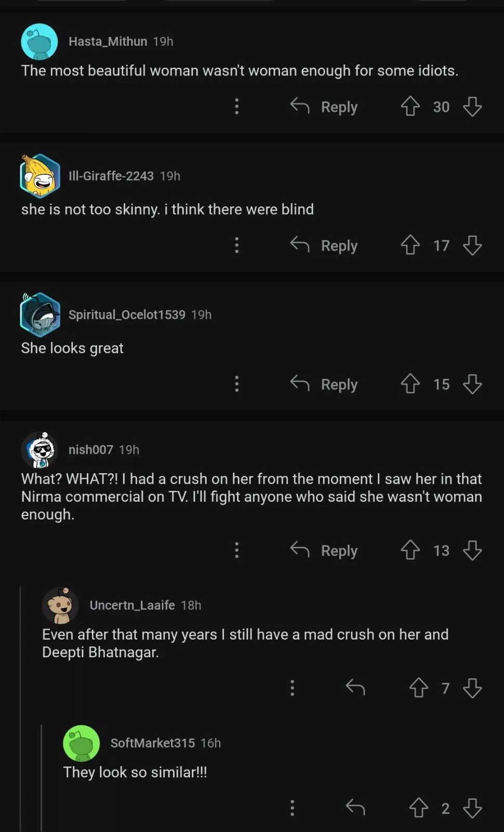
Task: Open overflow menu on nish007's comment
Action: pos(237,550)
